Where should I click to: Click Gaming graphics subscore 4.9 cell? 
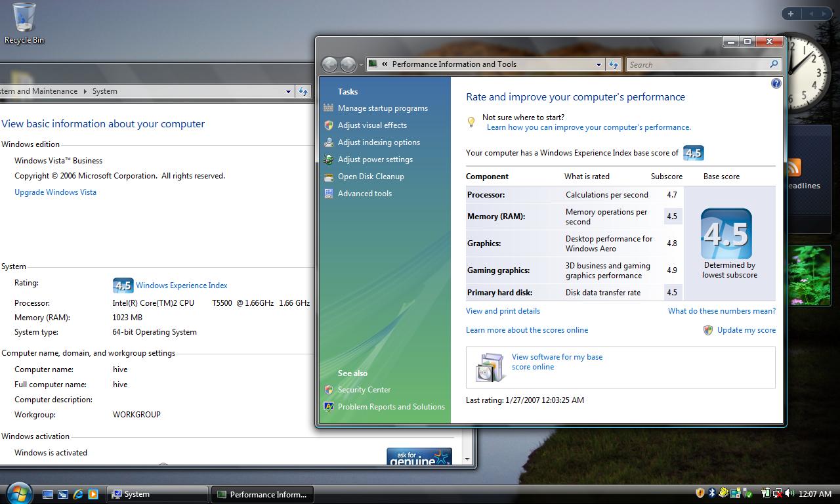click(x=672, y=270)
